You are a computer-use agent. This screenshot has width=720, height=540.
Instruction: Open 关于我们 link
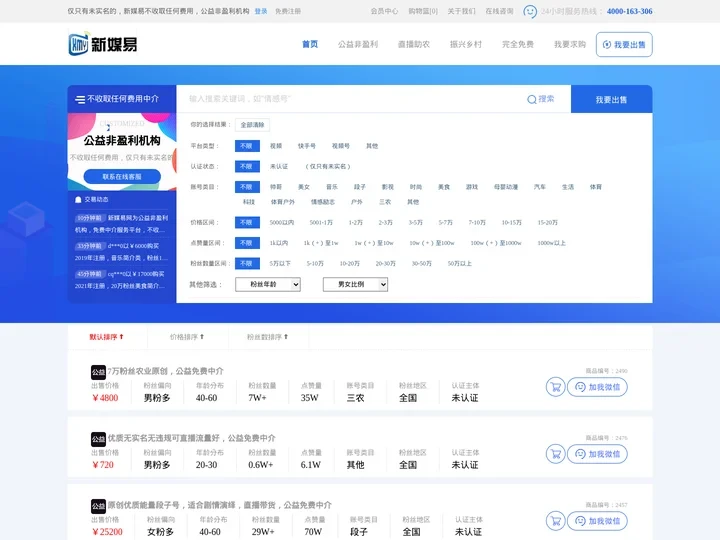(x=461, y=11)
